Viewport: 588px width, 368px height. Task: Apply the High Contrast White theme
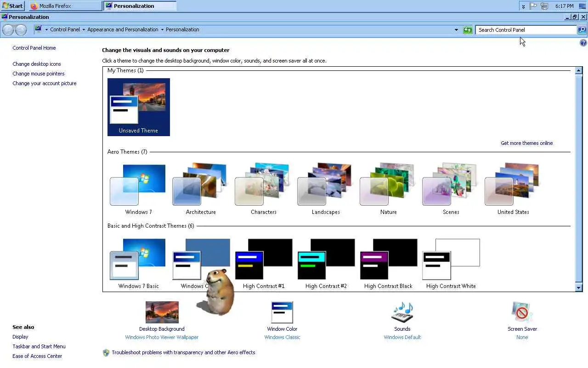pyautogui.click(x=451, y=264)
